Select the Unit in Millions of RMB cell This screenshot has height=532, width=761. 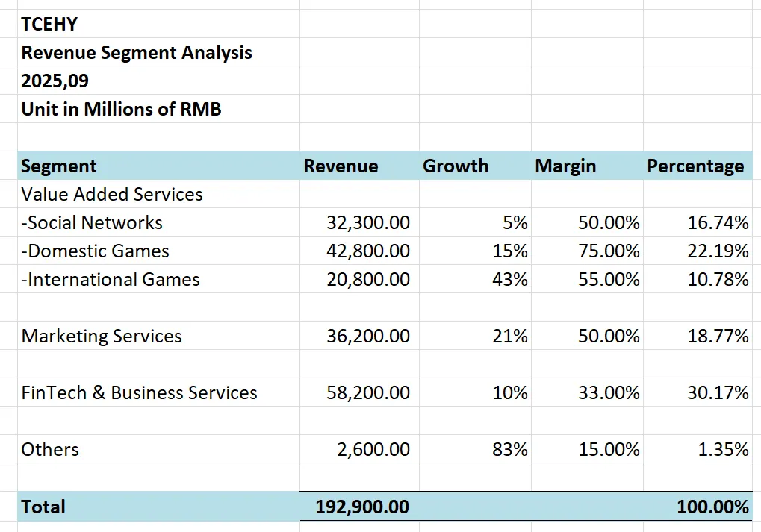coord(121,110)
